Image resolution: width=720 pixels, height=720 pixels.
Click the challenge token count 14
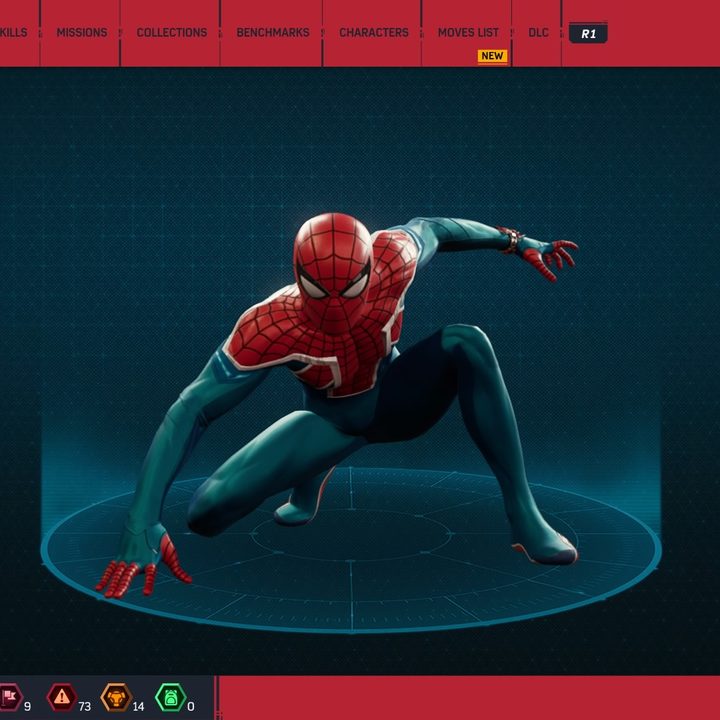point(138,706)
